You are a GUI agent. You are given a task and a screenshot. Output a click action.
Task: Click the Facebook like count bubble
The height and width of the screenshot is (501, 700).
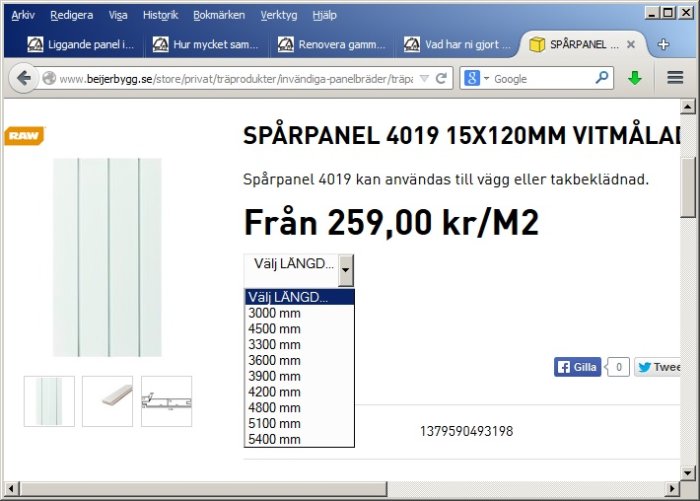tap(618, 367)
